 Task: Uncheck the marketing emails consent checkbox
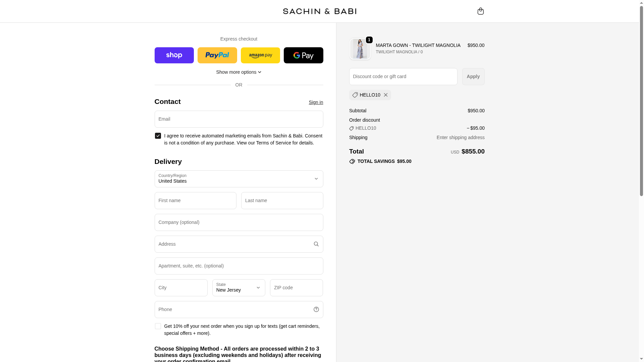[158, 136]
